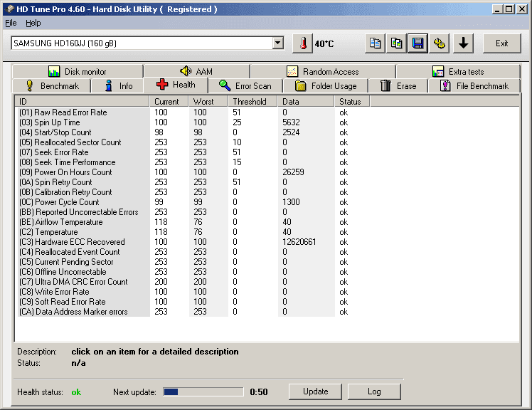The image size is (532, 410).
Task: Switch to the Benchmark tab
Action: point(52,86)
